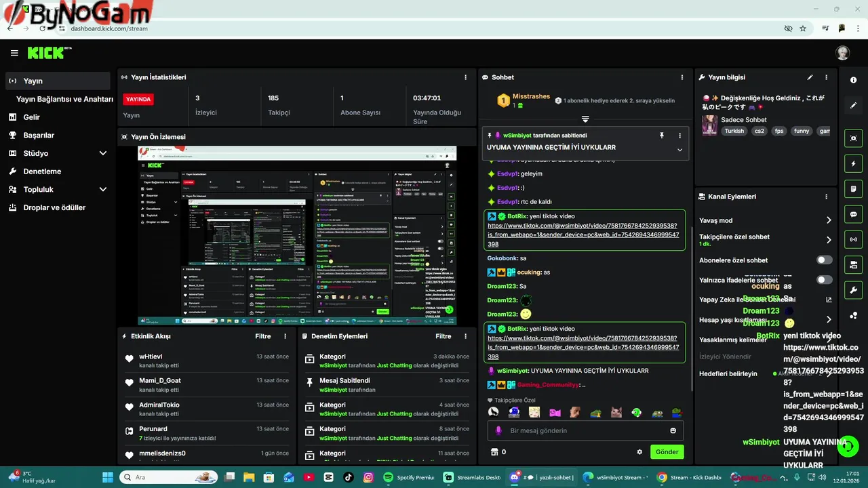This screenshot has height=488, width=868.
Task: Toggle the broadcast signal widget icon in right rail
Action: coord(853,239)
